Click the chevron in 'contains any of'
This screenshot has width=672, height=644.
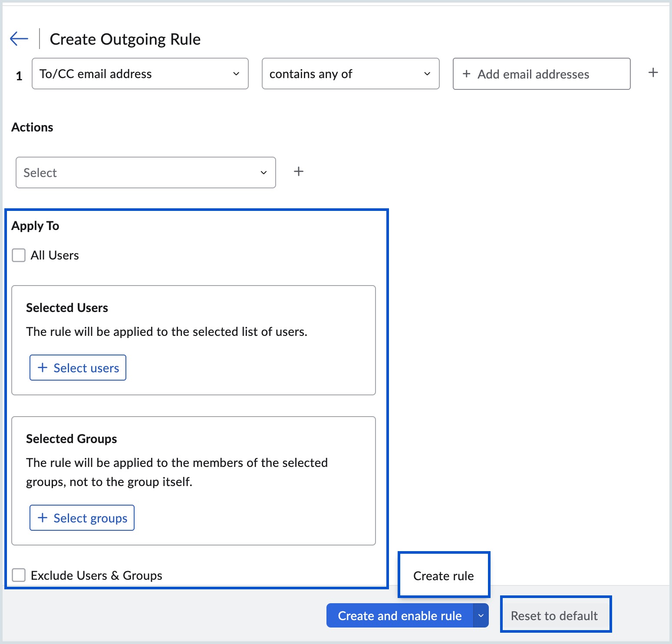(427, 74)
